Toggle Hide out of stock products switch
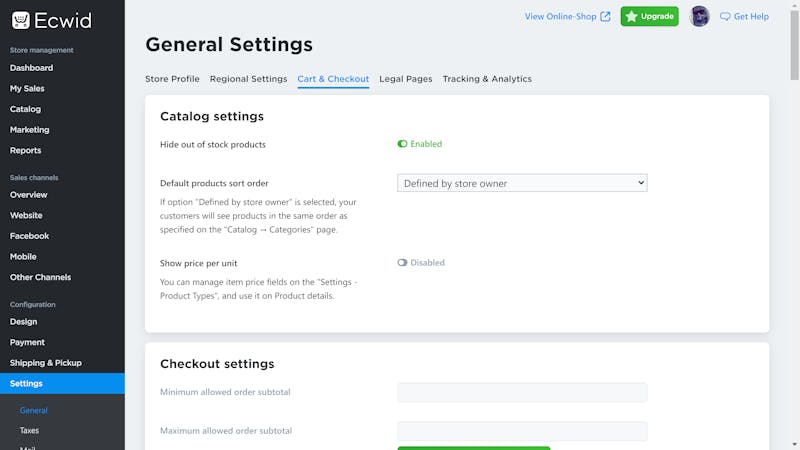Screen dimensions: 800x450 tap(402, 144)
